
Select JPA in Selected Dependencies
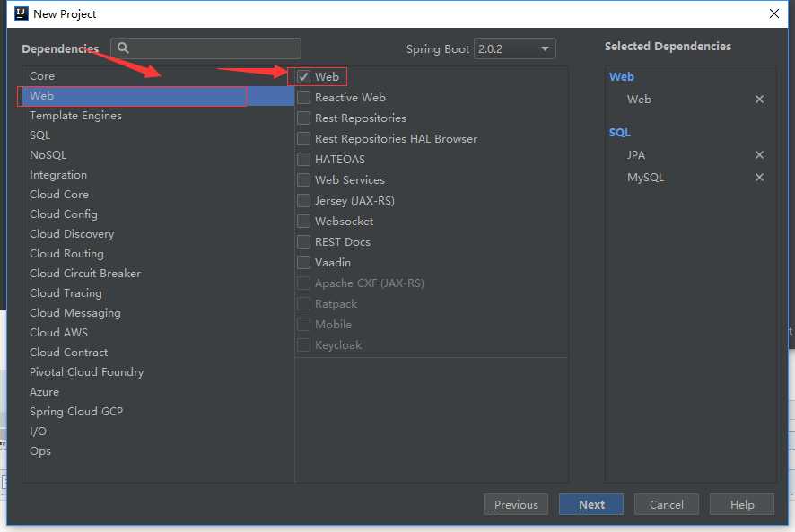pos(636,155)
